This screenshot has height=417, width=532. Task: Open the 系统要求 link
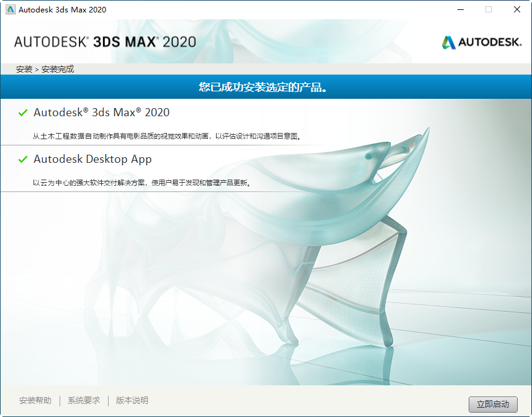[x=84, y=400]
